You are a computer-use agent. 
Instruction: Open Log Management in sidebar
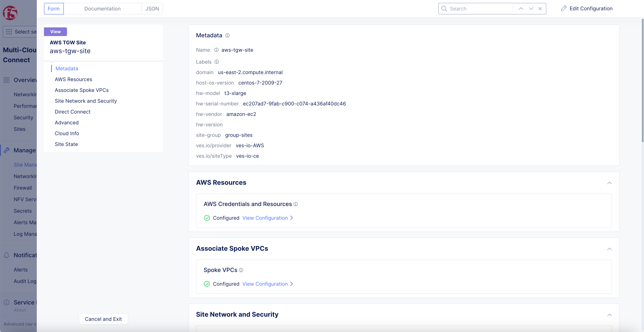tap(25, 234)
